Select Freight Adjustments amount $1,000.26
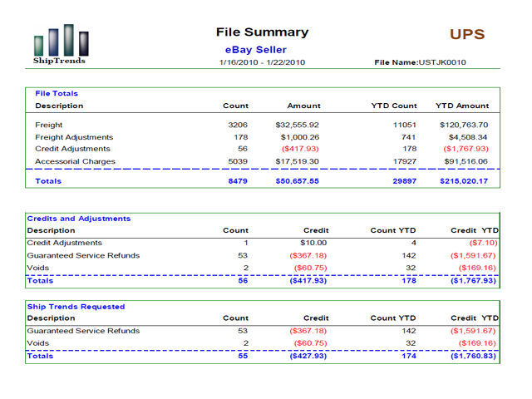Image resolution: width=532 pixels, height=399 pixels. coord(300,137)
